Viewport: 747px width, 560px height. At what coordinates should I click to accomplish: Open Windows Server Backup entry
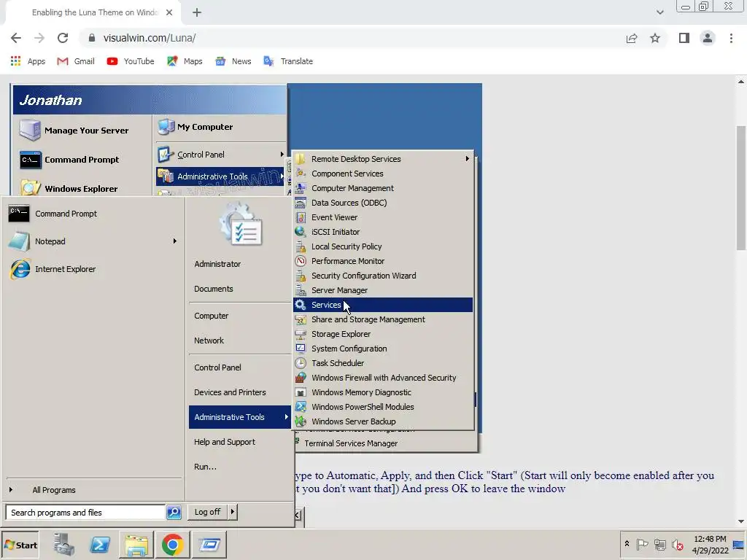tap(383, 421)
